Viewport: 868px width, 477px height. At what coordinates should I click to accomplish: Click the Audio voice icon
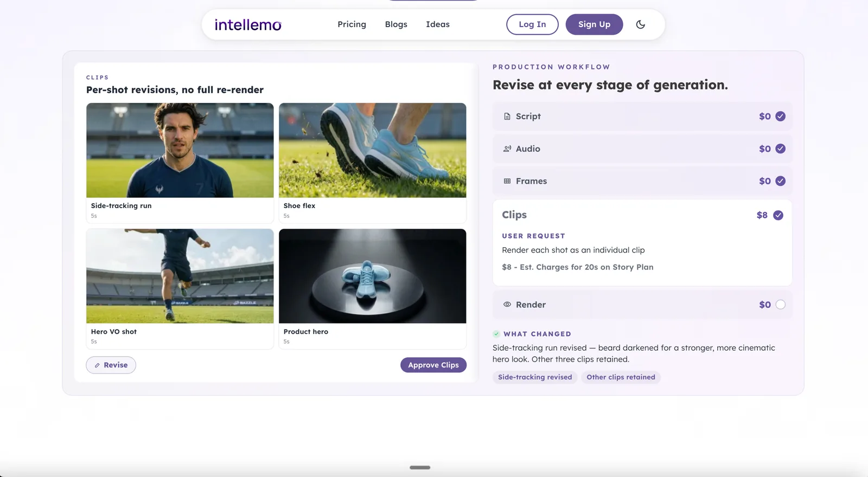click(507, 149)
